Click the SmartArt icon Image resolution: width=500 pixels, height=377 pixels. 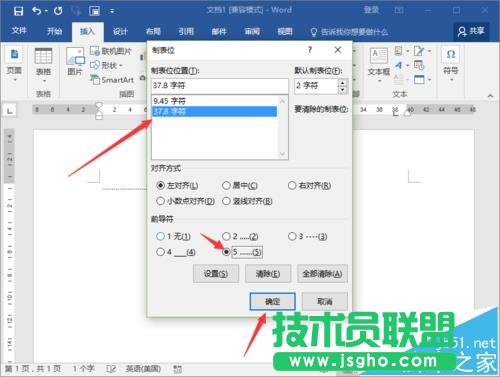coord(95,80)
